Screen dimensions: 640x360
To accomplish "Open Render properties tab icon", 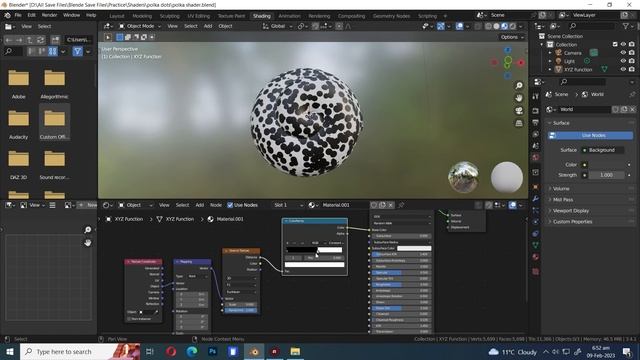I will point(536,111).
